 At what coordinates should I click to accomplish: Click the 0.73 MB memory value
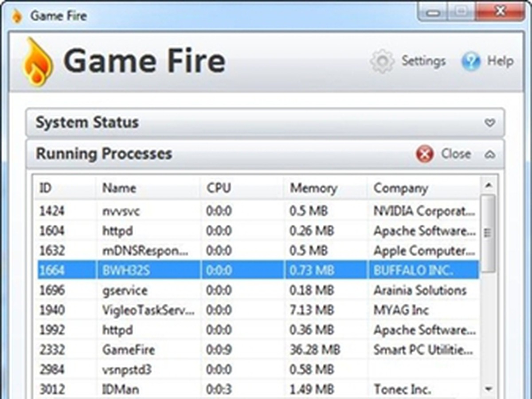[x=312, y=270]
